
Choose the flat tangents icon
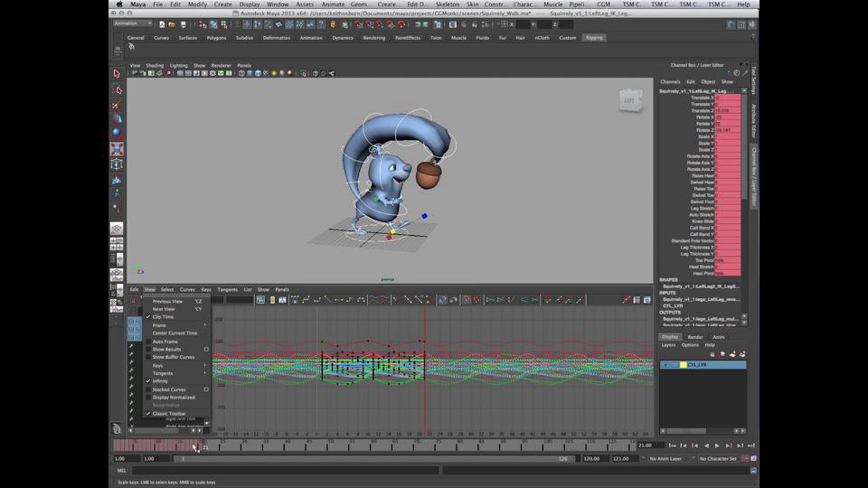(x=339, y=300)
